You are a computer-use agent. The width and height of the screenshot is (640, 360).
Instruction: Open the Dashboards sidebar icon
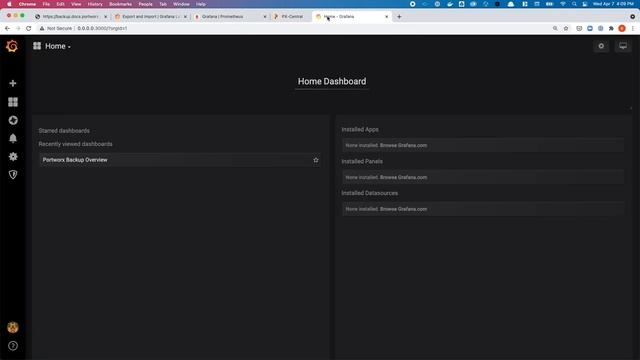pyautogui.click(x=13, y=102)
